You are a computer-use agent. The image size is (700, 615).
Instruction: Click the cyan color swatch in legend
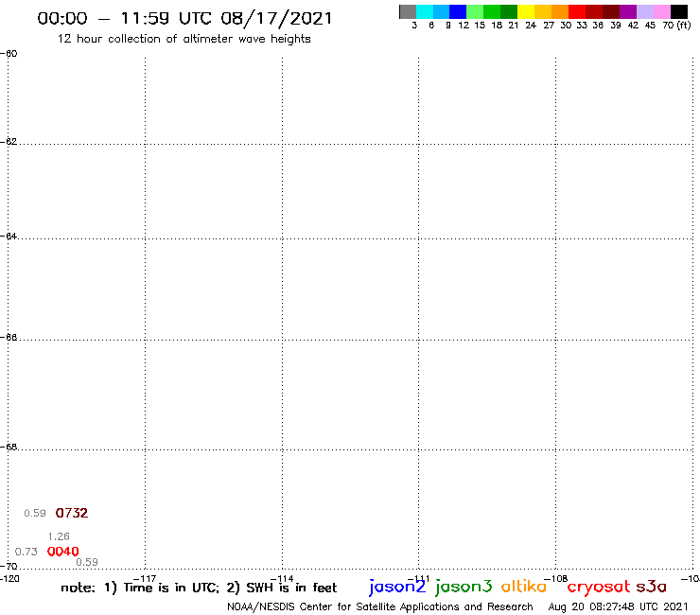point(425,11)
